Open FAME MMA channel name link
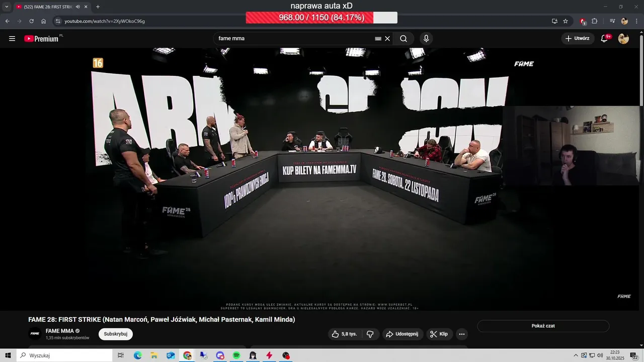Viewport: 644px width, 362px height. [60, 331]
